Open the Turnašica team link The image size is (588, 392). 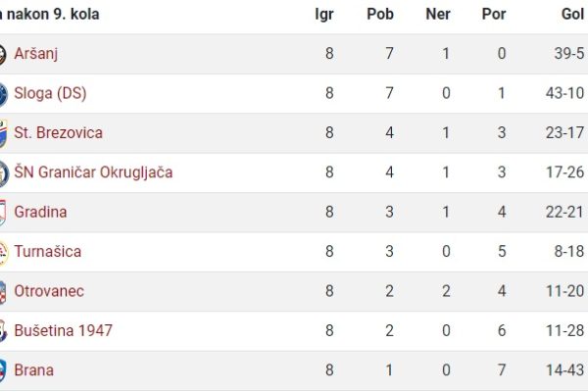[x=48, y=251]
